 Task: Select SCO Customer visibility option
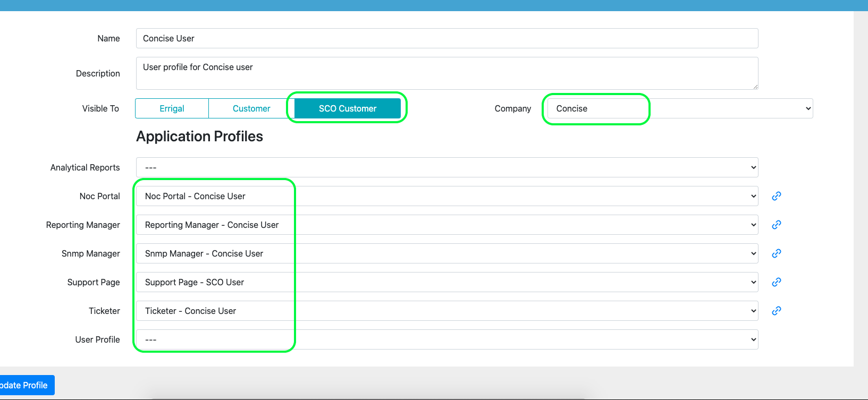(x=347, y=108)
